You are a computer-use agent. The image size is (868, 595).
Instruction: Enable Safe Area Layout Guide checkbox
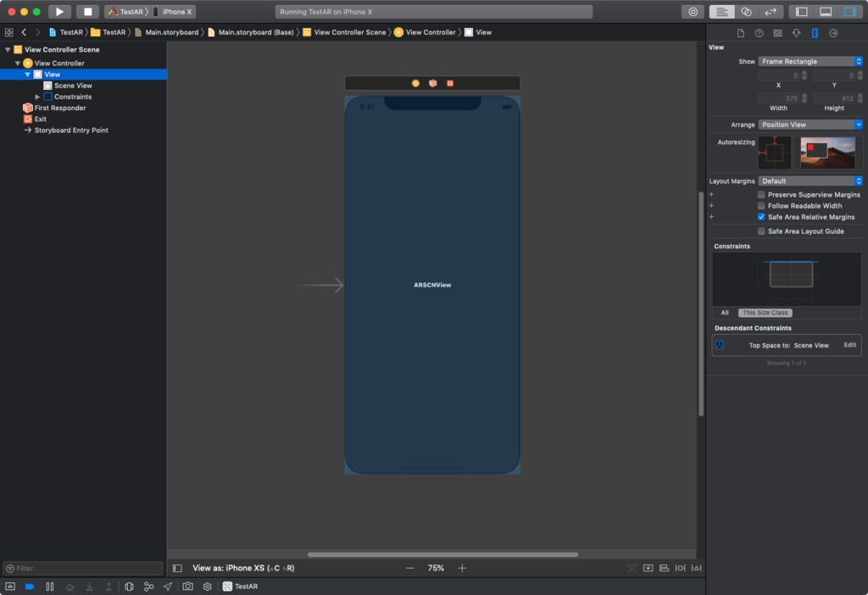click(761, 231)
